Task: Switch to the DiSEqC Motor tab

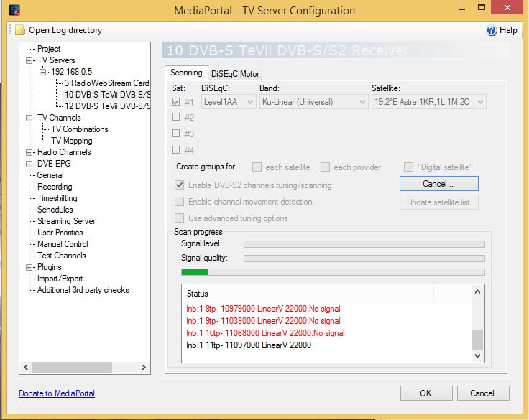Action: click(x=235, y=73)
